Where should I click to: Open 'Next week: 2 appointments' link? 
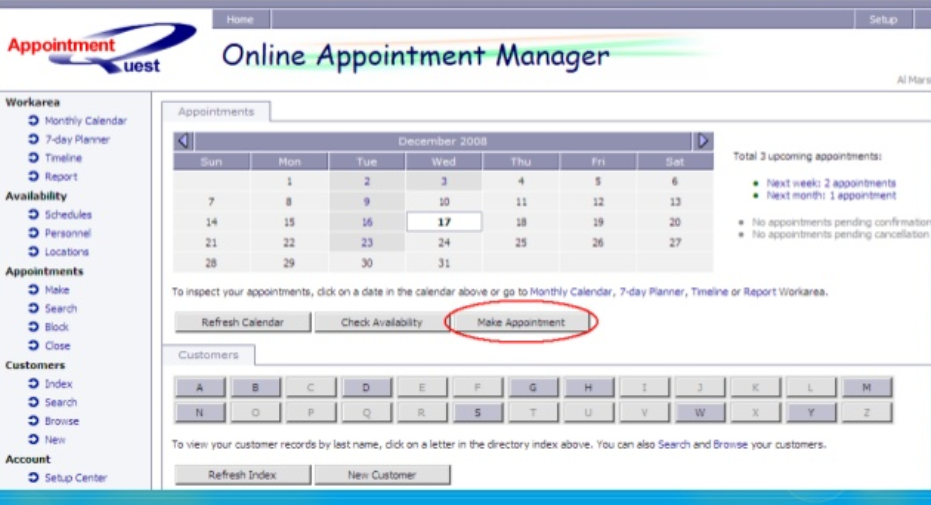[x=831, y=183]
